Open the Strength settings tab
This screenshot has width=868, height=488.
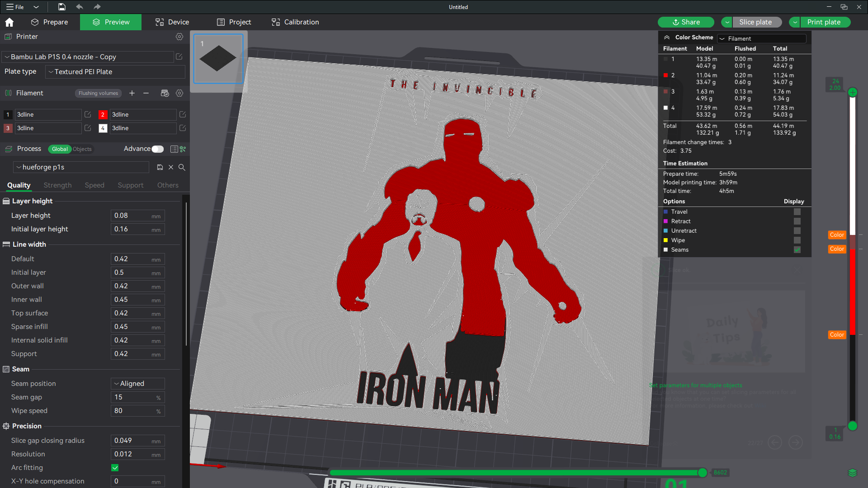point(57,185)
